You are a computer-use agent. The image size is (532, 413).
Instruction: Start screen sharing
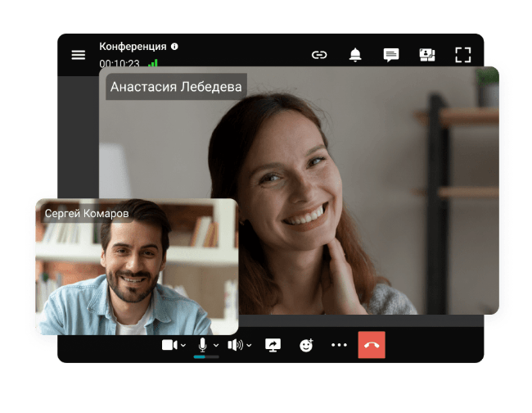pyautogui.click(x=273, y=345)
